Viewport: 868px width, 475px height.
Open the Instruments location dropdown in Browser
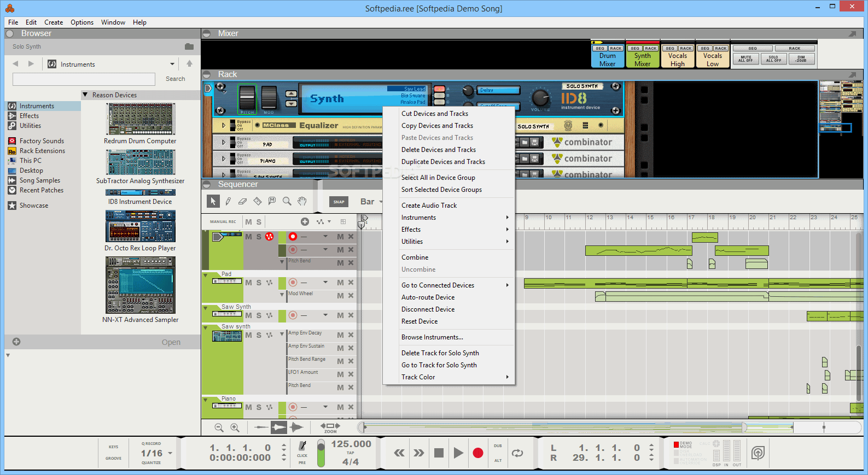tap(172, 64)
